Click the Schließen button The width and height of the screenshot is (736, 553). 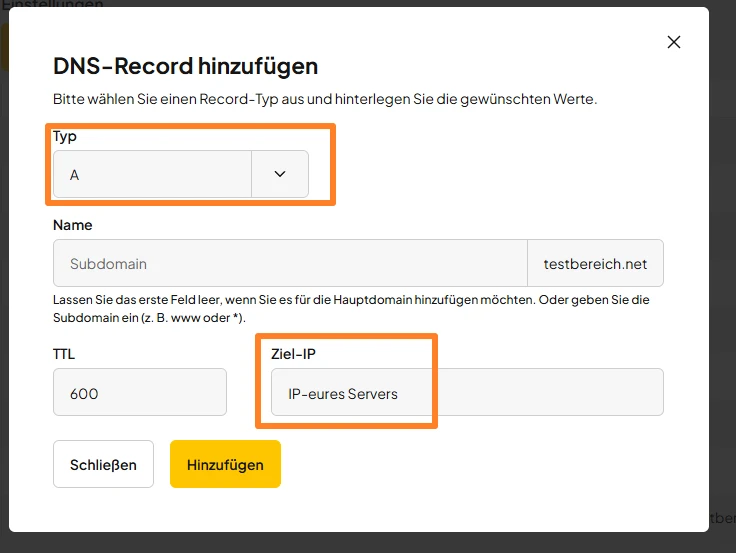point(103,464)
